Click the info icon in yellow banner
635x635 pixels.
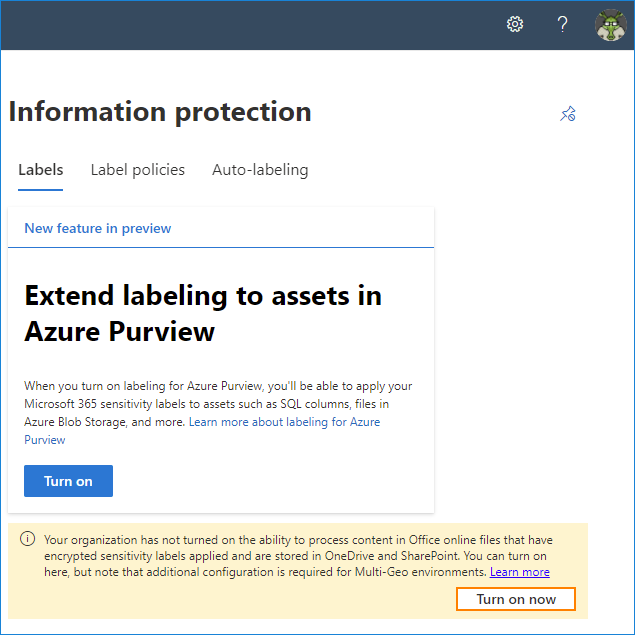click(x=28, y=539)
